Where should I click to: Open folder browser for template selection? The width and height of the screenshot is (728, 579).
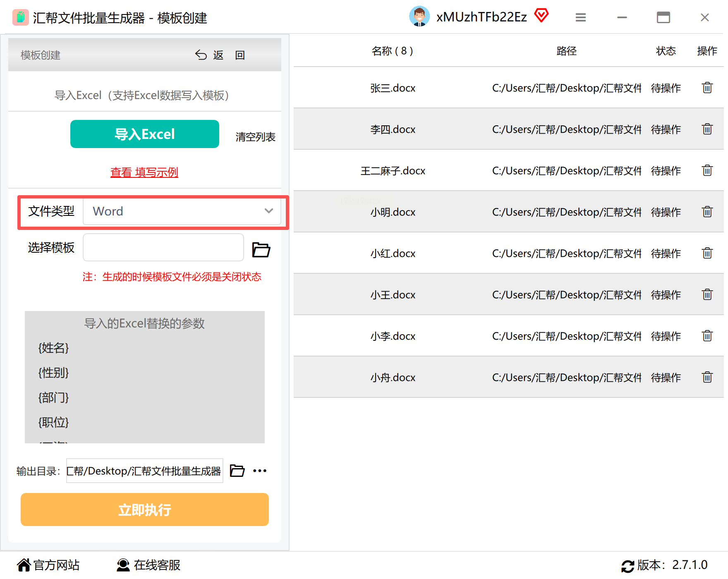pyautogui.click(x=261, y=249)
